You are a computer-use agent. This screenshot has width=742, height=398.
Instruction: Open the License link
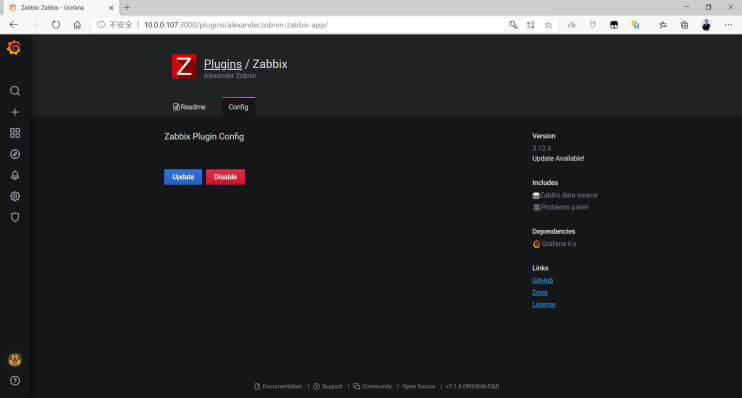[x=544, y=304]
